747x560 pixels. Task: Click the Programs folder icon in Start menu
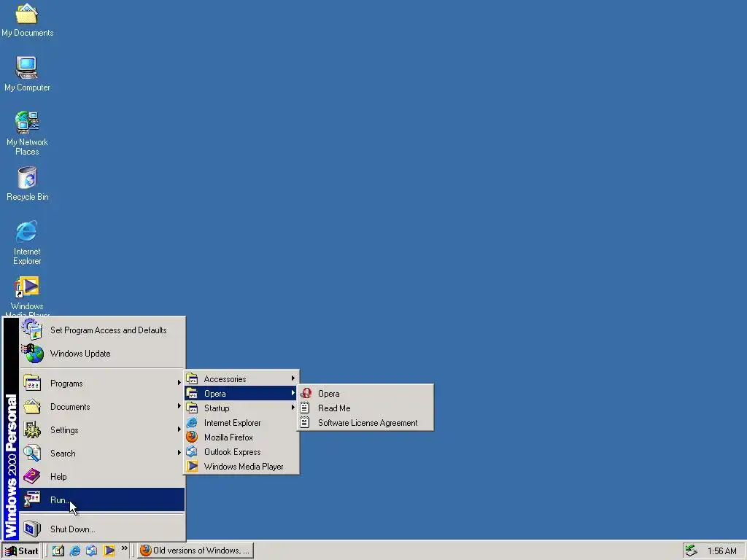point(32,383)
